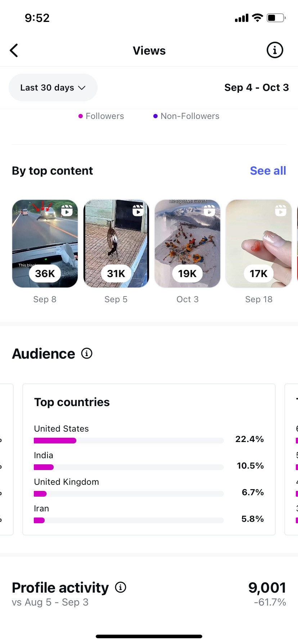The height and width of the screenshot is (644, 298).
Task: Open See all top content
Action: [268, 171]
